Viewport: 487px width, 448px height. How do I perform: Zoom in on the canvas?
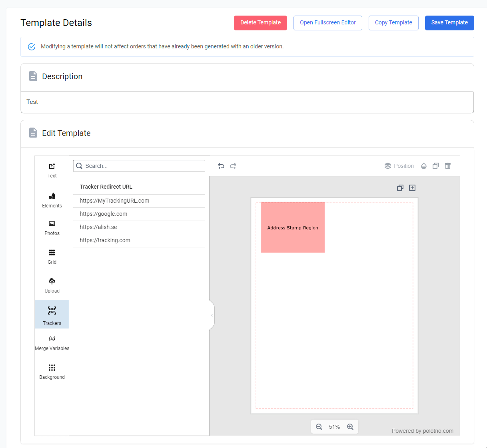click(x=350, y=427)
